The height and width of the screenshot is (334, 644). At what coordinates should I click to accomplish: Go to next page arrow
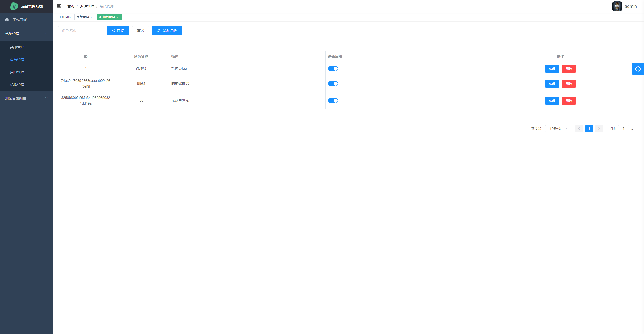point(599,129)
